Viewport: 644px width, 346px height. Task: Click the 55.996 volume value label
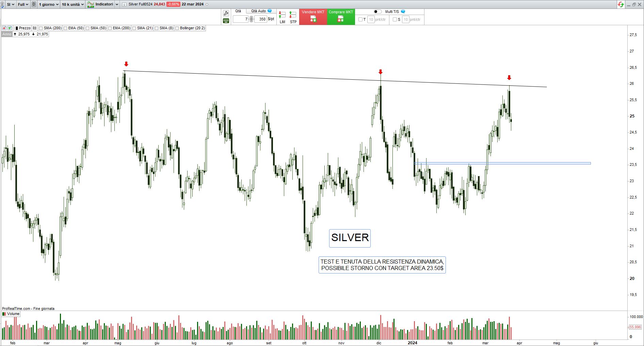click(635, 327)
